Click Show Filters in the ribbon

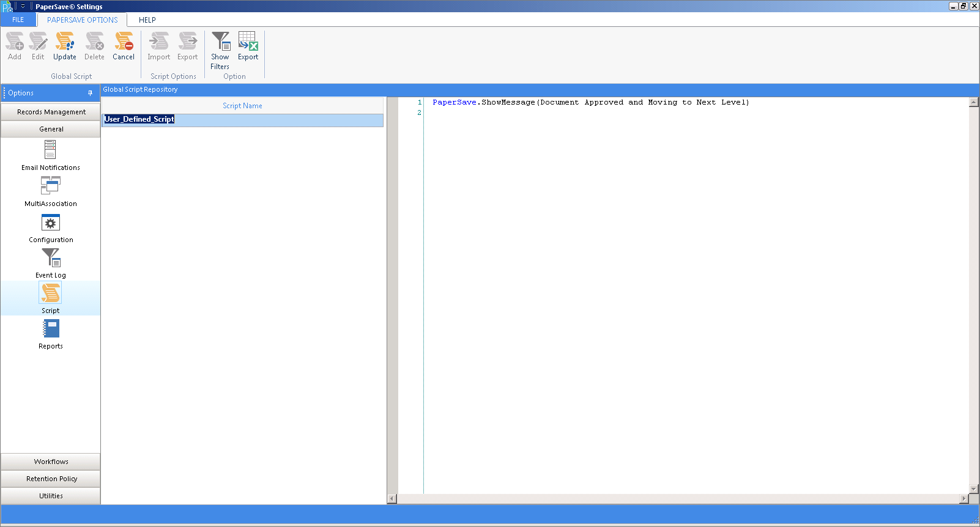tap(220, 51)
